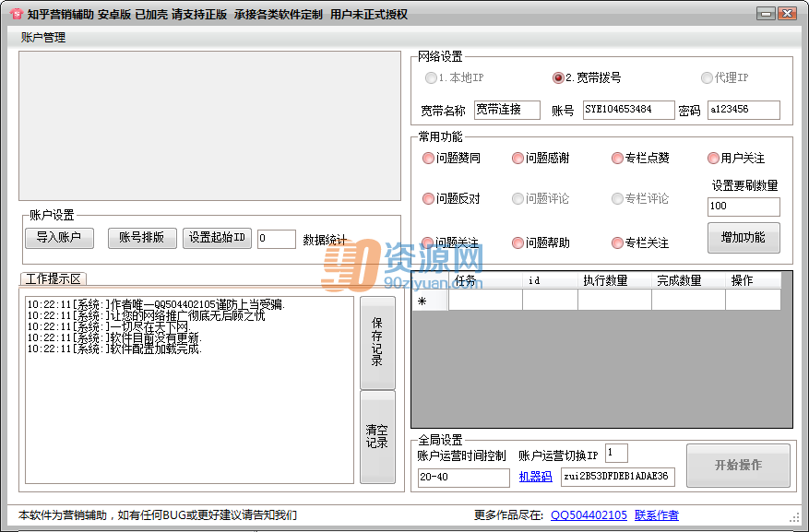The height and width of the screenshot is (532, 809).
Task: Click the log line 软件配置加载完成
Action: click(x=114, y=349)
